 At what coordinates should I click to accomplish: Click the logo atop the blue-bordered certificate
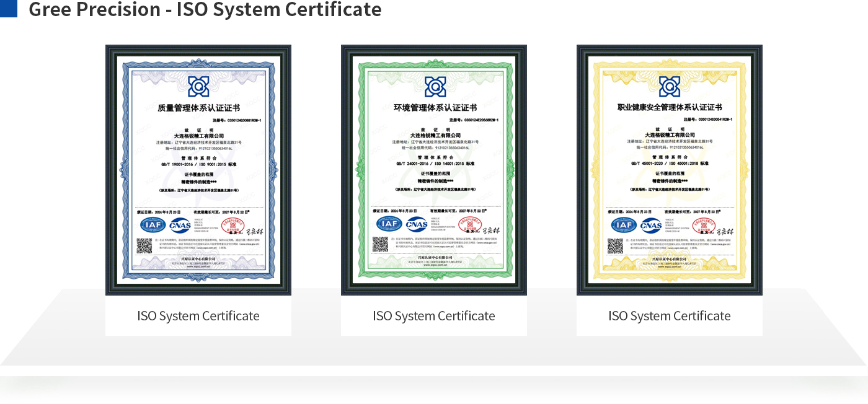coord(198,86)
